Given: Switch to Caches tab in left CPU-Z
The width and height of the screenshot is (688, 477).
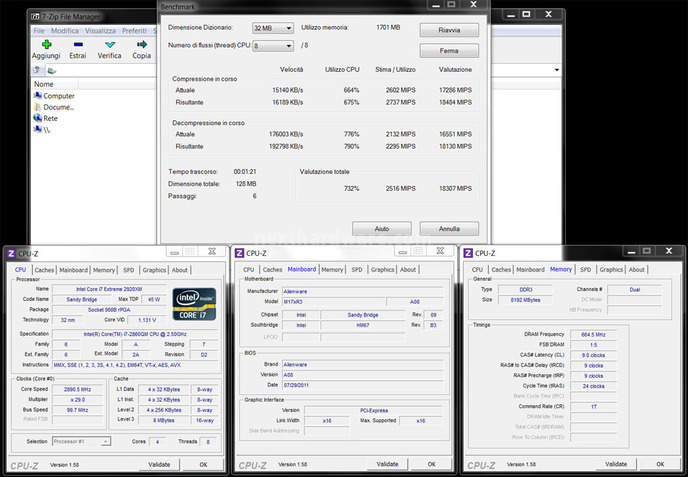Looking at the screenshot, I should (x=44, y=270).
